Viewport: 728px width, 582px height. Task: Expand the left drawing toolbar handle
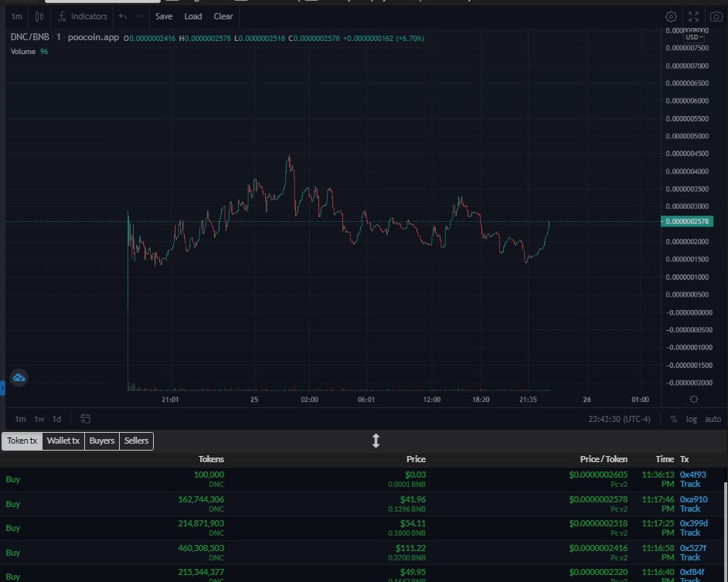click(2, 388)
